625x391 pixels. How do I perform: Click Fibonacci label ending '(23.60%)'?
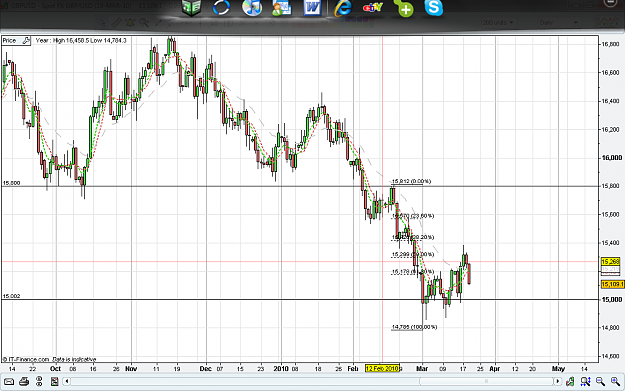tap(413, 216)
